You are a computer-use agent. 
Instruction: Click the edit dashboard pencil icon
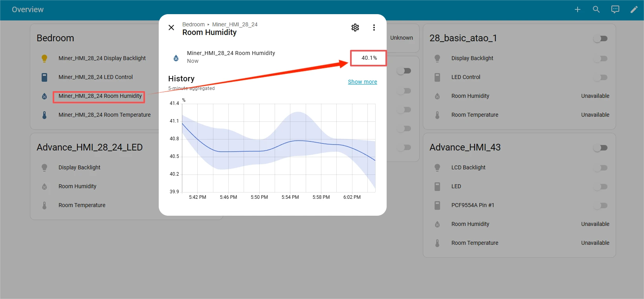634,9
